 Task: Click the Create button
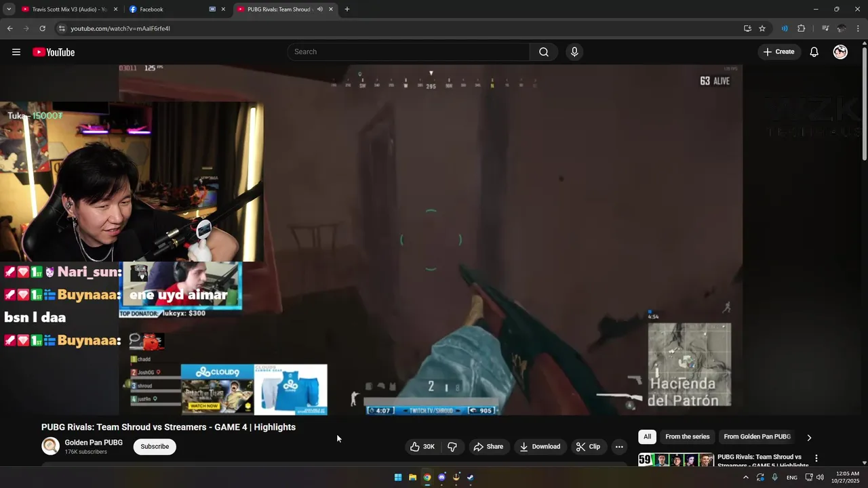[x=778, y=52]
